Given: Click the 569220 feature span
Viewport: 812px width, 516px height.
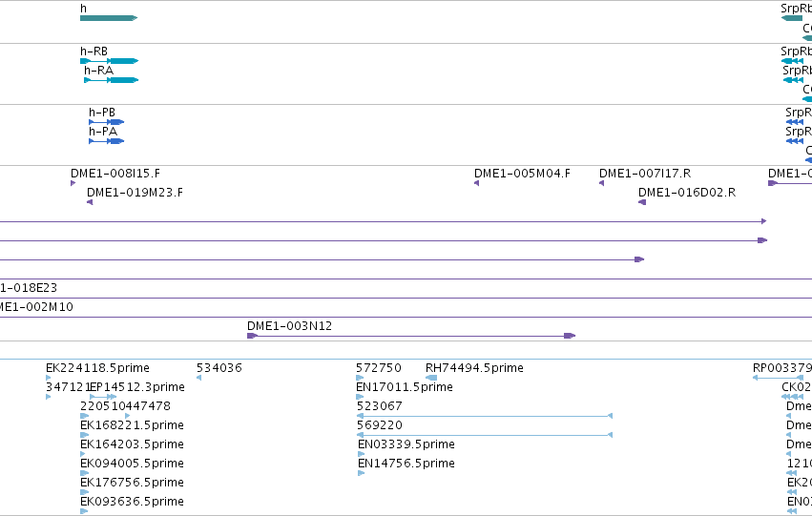Looking at the screenshot, I should (x=485, y=435).
